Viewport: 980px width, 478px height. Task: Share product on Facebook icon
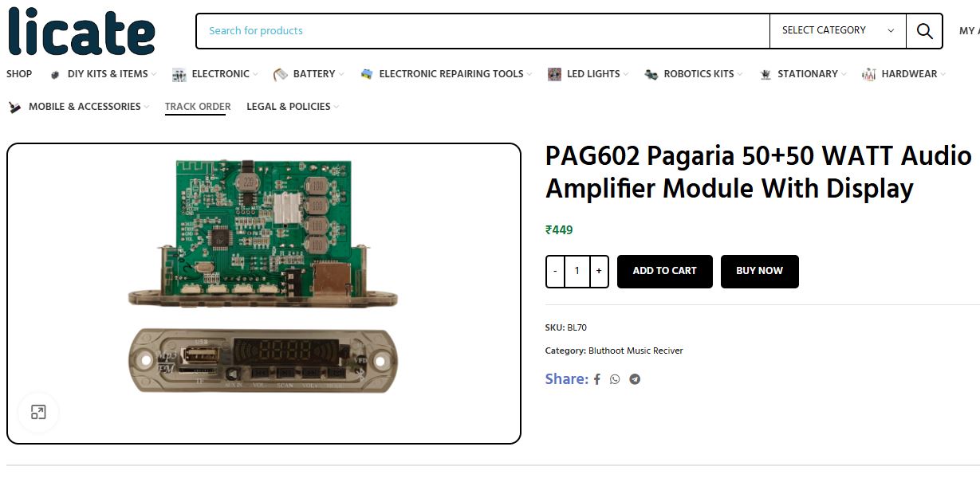click(x=596, y=379)
